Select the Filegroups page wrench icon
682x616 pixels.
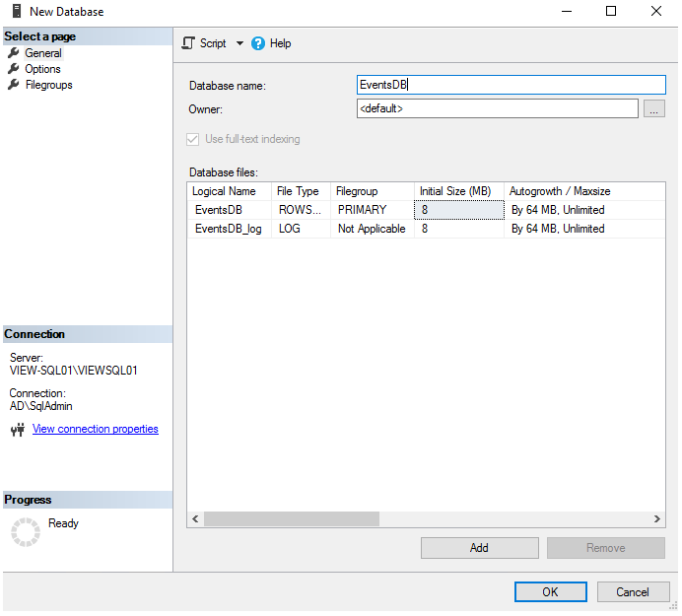coord(14,85)
